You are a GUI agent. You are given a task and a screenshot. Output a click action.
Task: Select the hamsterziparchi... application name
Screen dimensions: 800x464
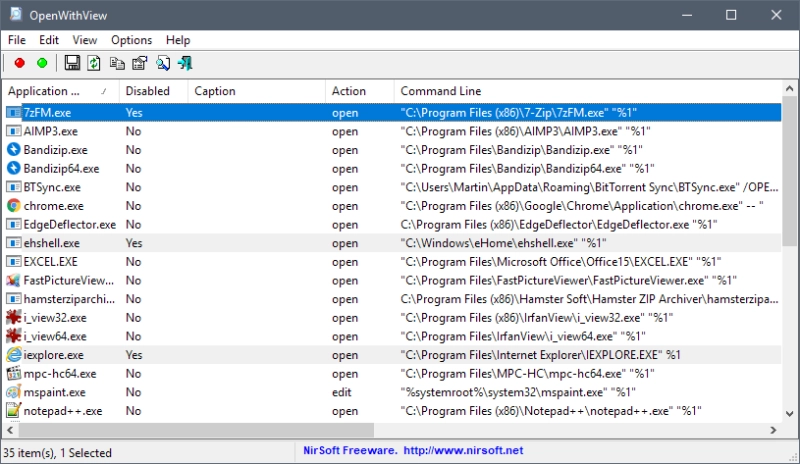click(69, 299)
